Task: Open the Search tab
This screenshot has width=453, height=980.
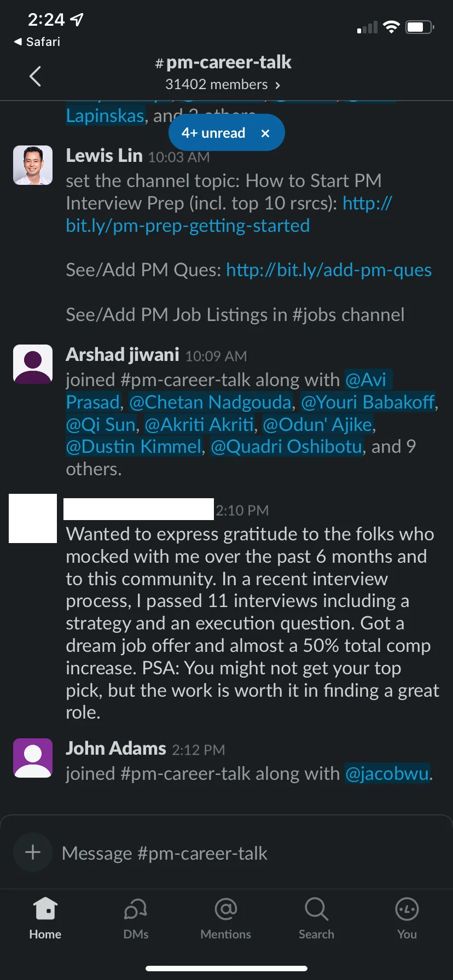Action: coord(316,919)
